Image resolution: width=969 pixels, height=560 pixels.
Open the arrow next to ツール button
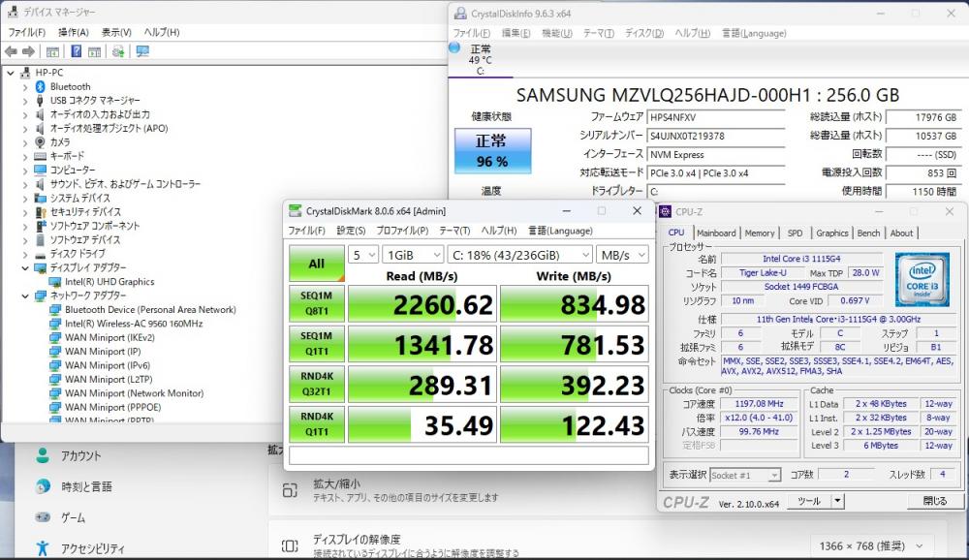point(837,501)
